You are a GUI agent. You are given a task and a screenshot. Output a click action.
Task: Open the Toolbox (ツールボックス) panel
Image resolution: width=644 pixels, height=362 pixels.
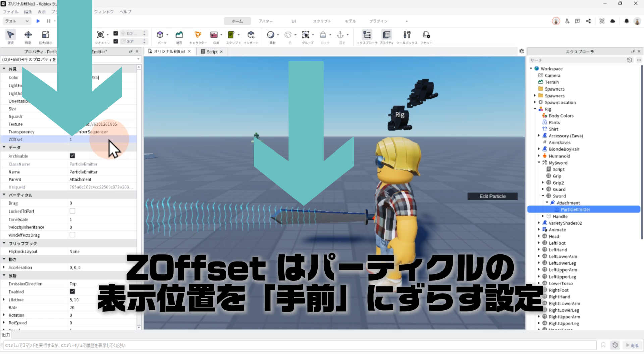[x=407, y=35]
